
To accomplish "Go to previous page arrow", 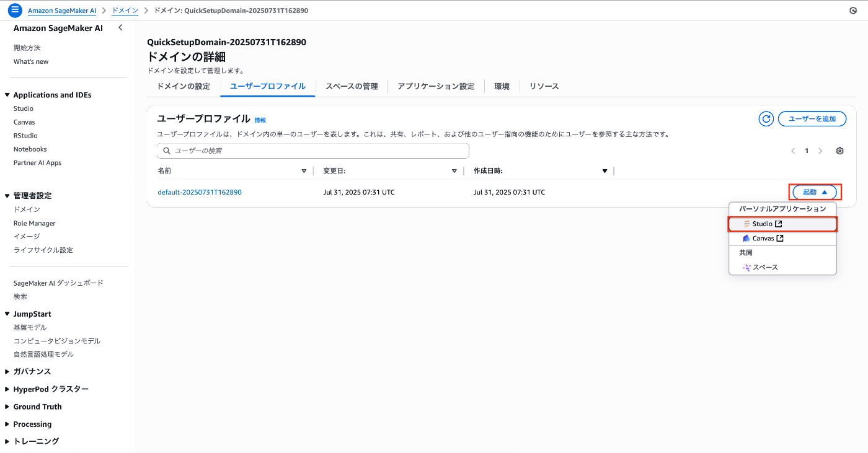I will pos(793,151).
